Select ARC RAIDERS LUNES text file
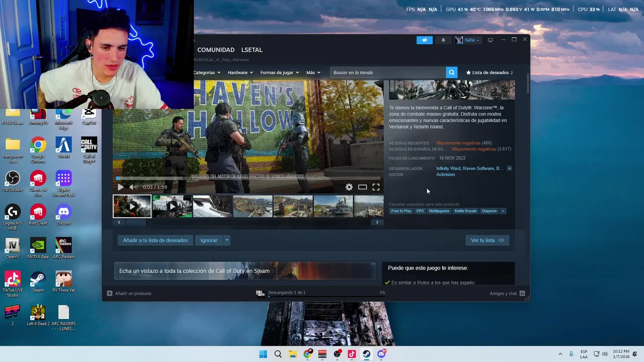 pyautogui.click(x=63, y=318)
